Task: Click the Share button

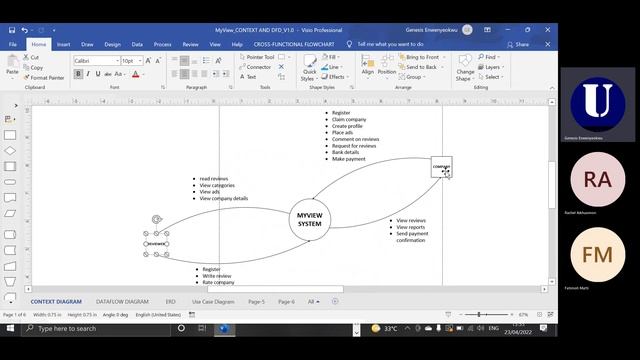Action: pyautogui.click(x=518, y=44)
